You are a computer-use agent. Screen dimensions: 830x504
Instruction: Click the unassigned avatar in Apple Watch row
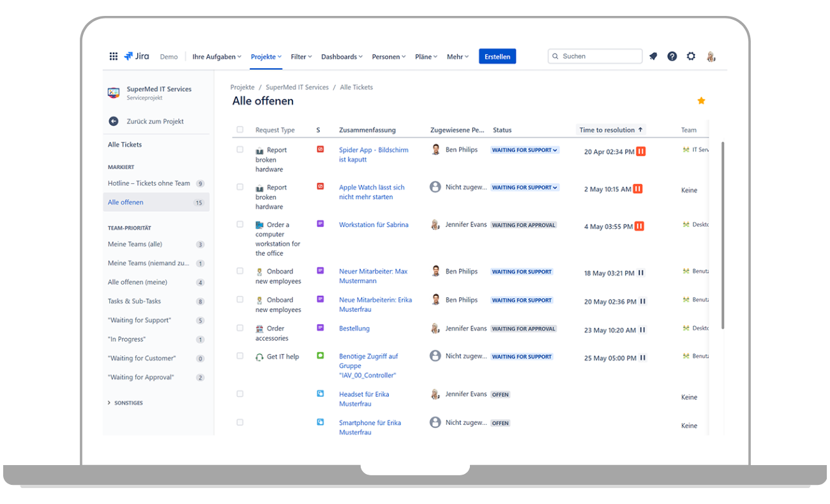pyautogui.click(x=435, y=187)
